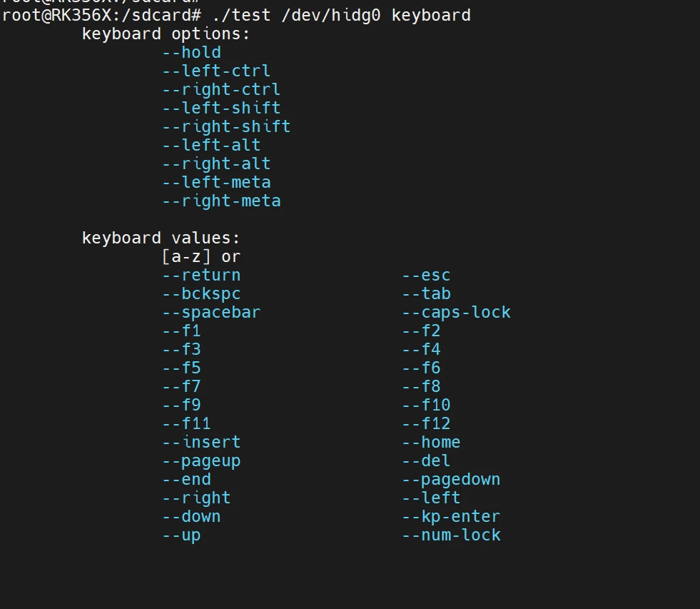Click the --f1 value
Screen dimensions: 700x609
click(x=181, y=331)
